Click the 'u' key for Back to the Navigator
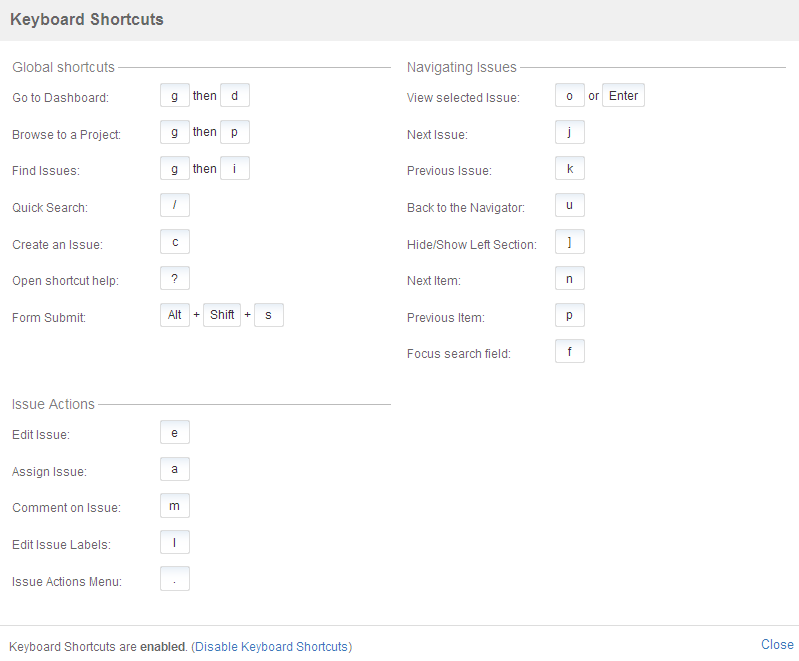This screenshot has height=661, width=799. click(570, 205)
